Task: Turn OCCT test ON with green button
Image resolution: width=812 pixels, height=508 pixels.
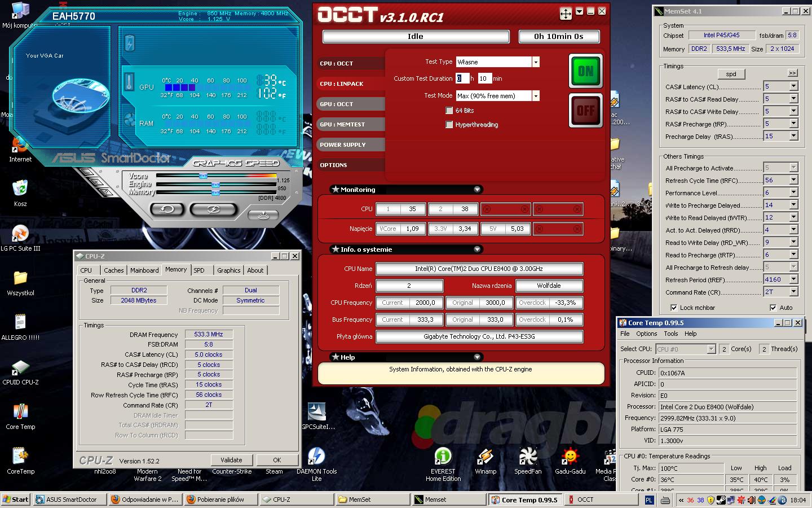Action: [x=586, y=71]
